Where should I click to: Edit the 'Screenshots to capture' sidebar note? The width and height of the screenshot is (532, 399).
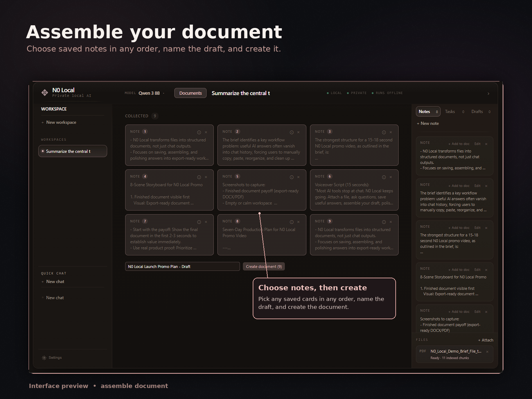[477, 312]
